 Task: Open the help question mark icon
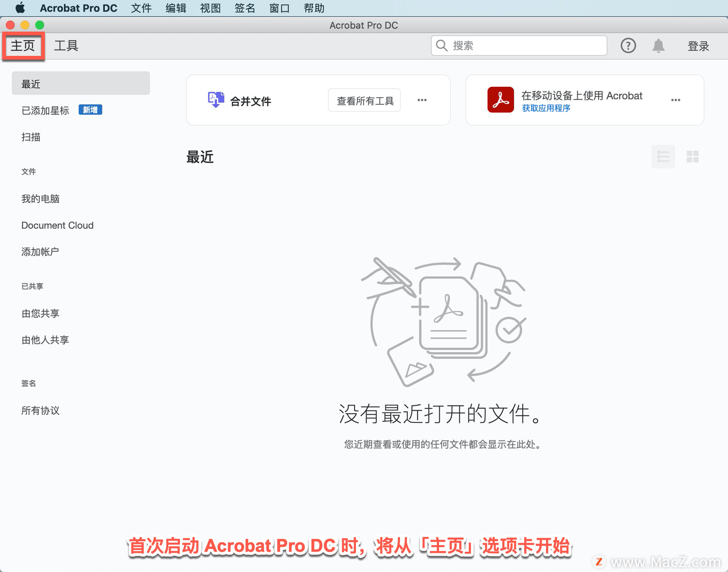point(628,46)
